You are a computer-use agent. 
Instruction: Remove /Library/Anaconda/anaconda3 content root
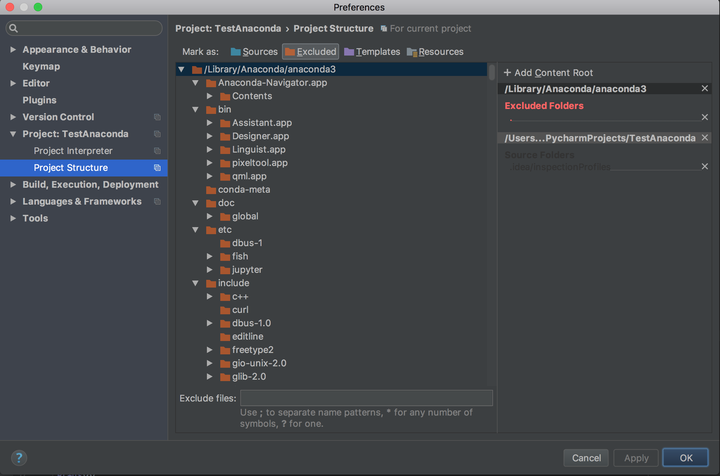point(704,88)
